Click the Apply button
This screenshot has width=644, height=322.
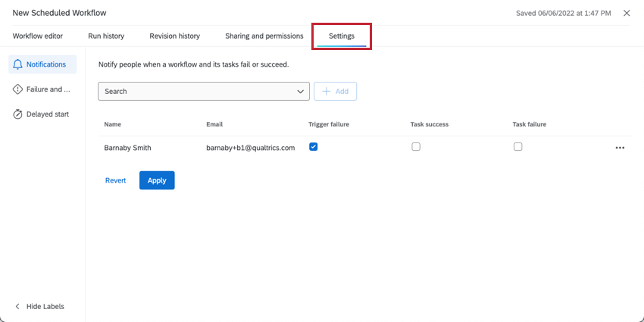point(157,180)
